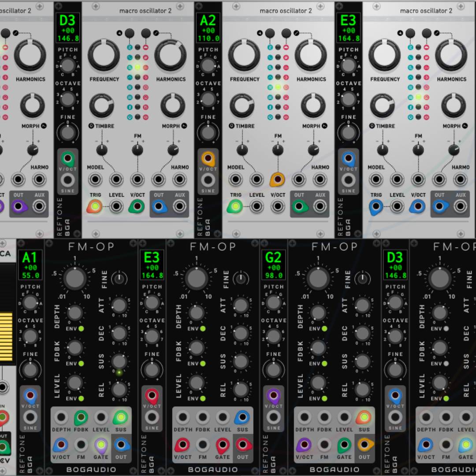Click the A1 55.0 pitch display

pyautogui.click(x=30, y=265)
